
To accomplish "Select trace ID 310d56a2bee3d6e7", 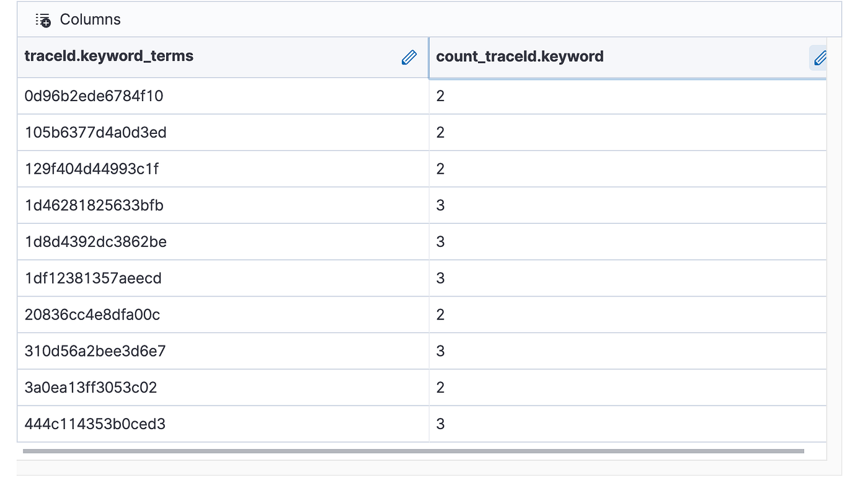I will pyautogui.click(x=95, y=352).
